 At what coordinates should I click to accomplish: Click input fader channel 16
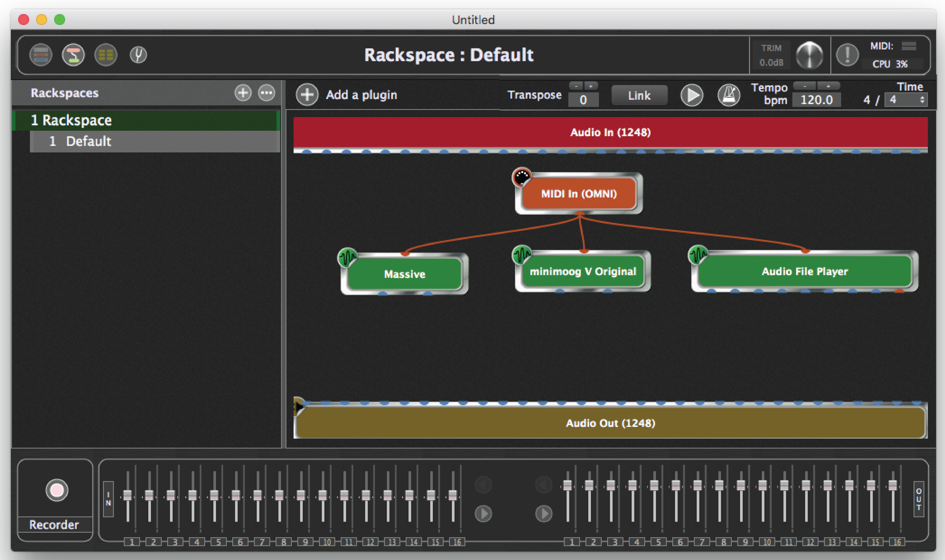coord(453,495)
